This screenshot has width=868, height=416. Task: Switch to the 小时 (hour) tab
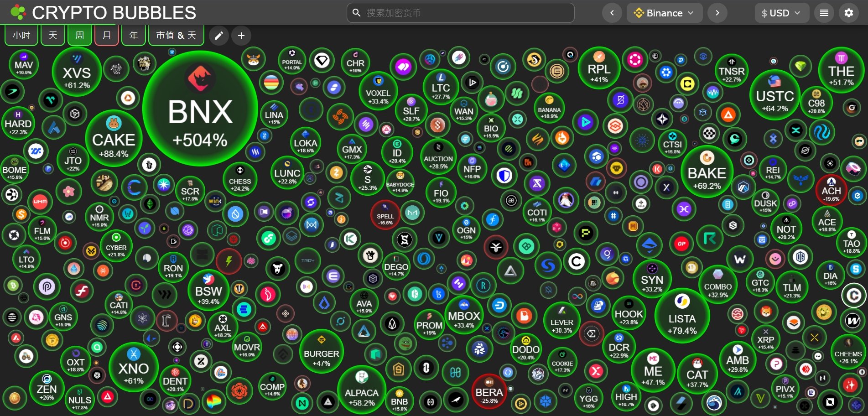point(21,36)
